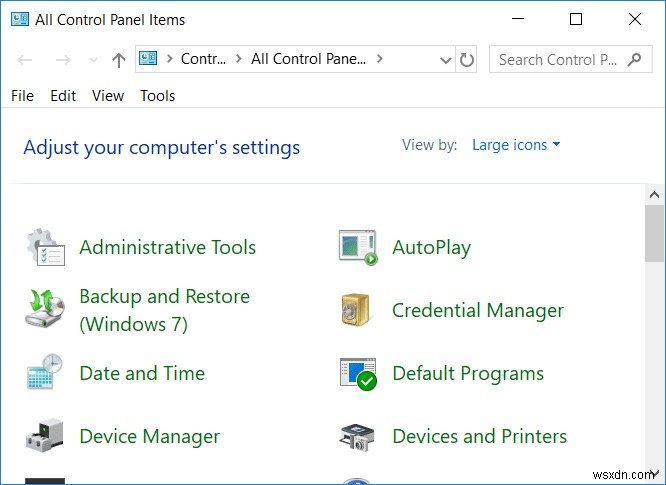Open the Credential Manager safe icon
This screenshot has height=485, width=666.
click(358, 310)
